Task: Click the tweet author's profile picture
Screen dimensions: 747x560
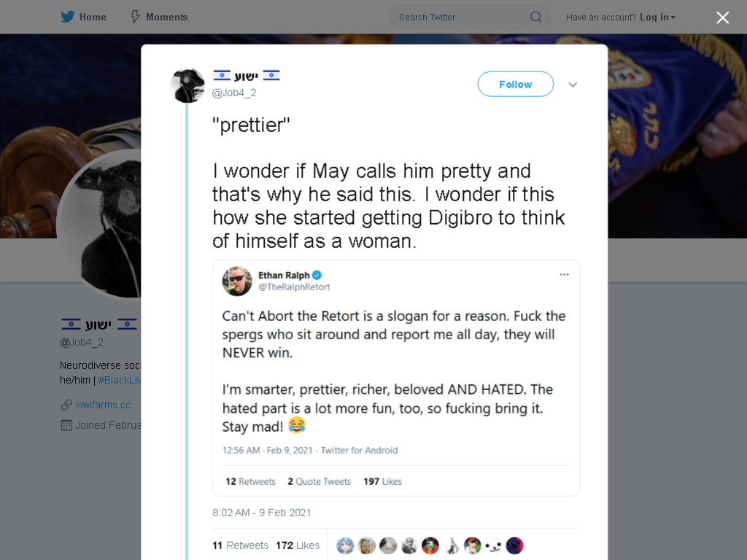Action: pos(187,86)
